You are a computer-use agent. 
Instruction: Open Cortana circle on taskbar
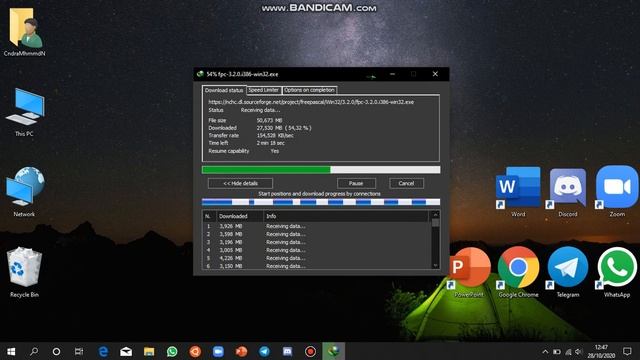(56, 351)
